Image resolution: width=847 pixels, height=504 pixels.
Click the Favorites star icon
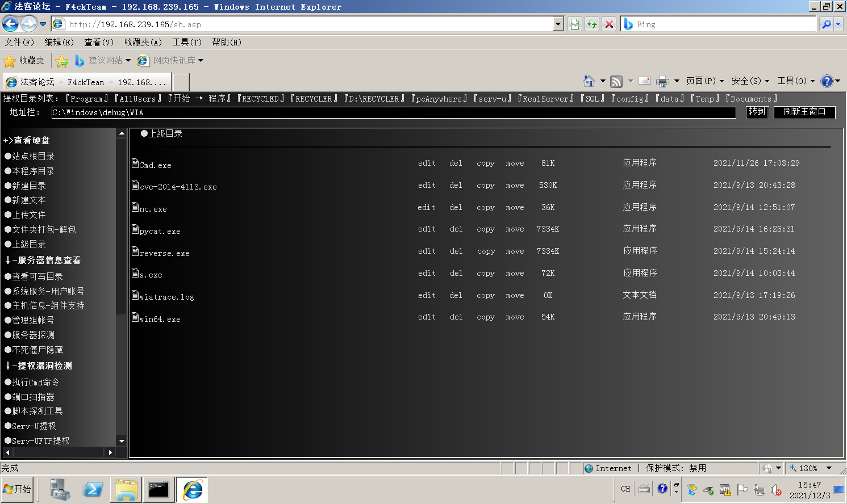10,61
